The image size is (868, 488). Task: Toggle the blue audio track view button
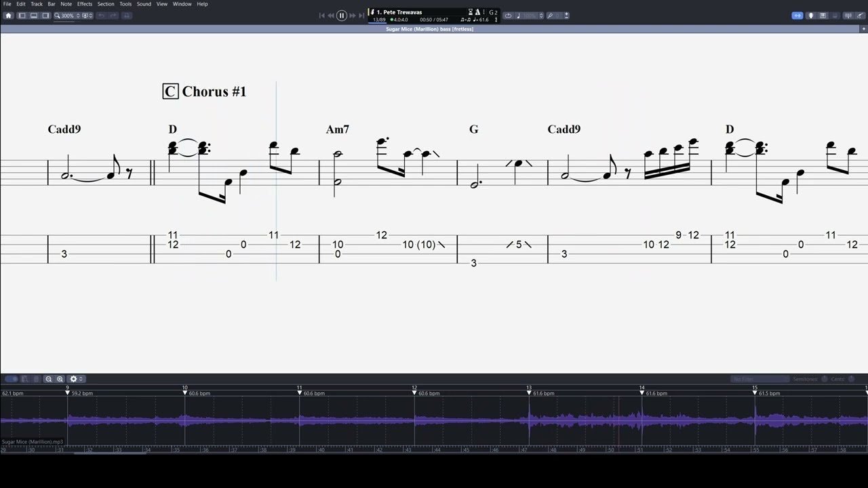coord(797,16)
